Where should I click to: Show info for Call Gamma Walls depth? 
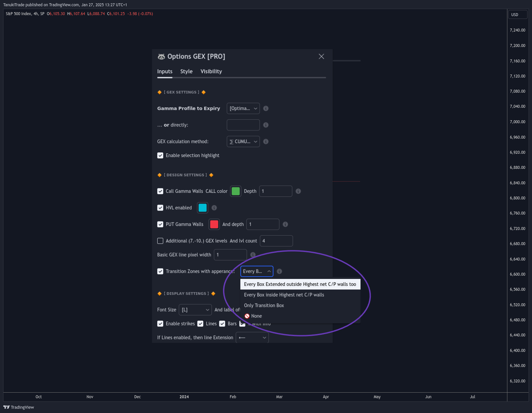click(x=298, y=191)
